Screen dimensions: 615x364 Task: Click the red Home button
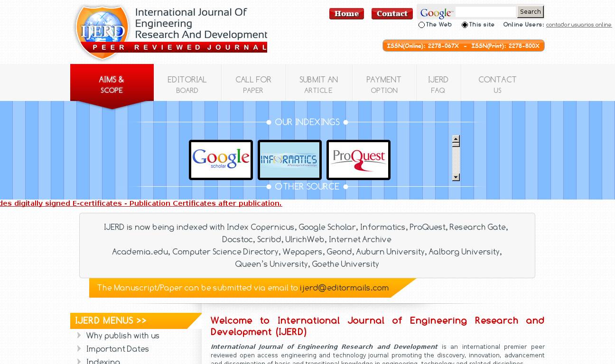(x=346, y=14)
